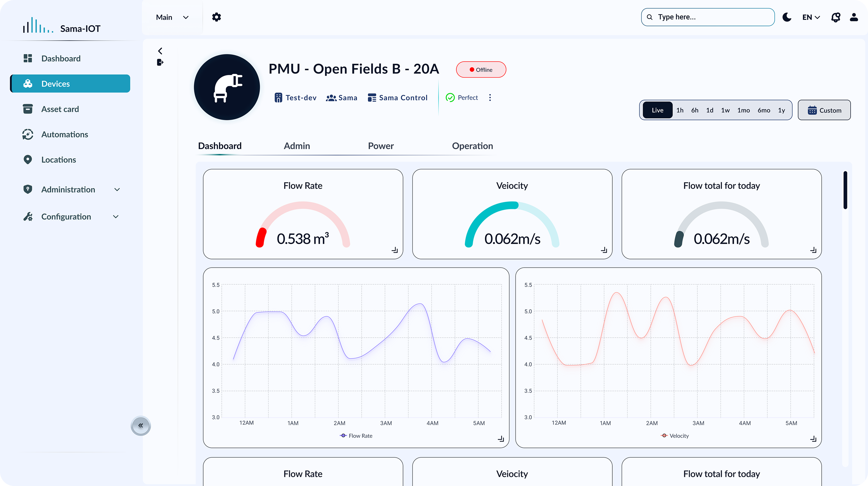Click the Sama Control icon
Viewport: 868px width, 486px height.
pyautogui.click(x=372, y=97)
